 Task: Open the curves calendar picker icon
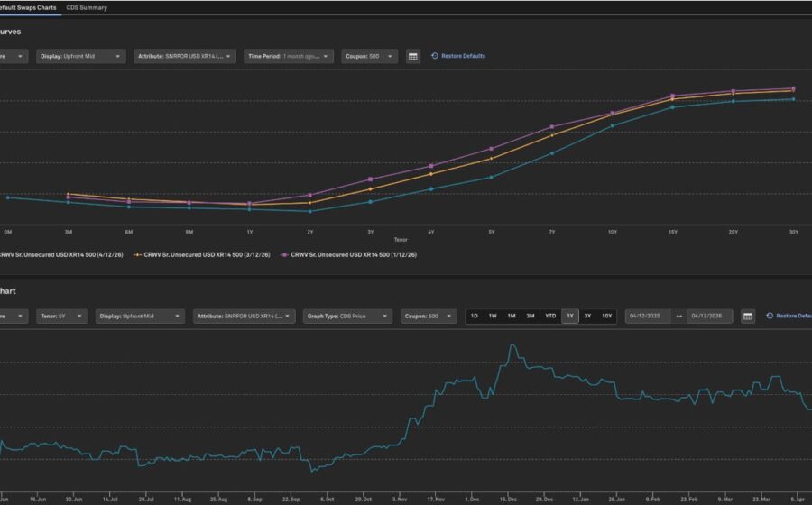[x=412, y=57]
